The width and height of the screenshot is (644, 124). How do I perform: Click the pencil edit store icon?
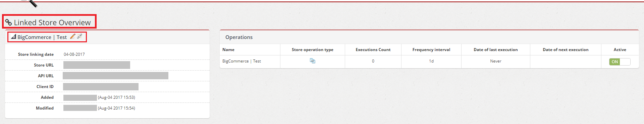[x=72, y=37]
